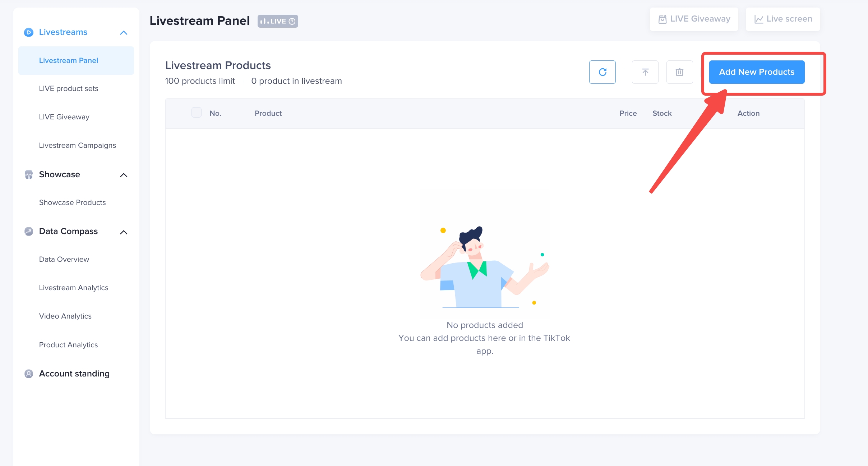Screen dimensions: 868x466
Task: Click the LIVE Giveaway top button
Action: coord(694,19)
